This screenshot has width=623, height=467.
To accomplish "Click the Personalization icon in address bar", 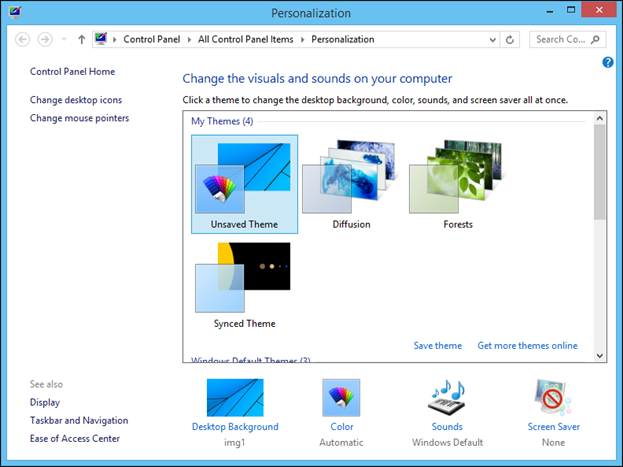I will [101, 39].
